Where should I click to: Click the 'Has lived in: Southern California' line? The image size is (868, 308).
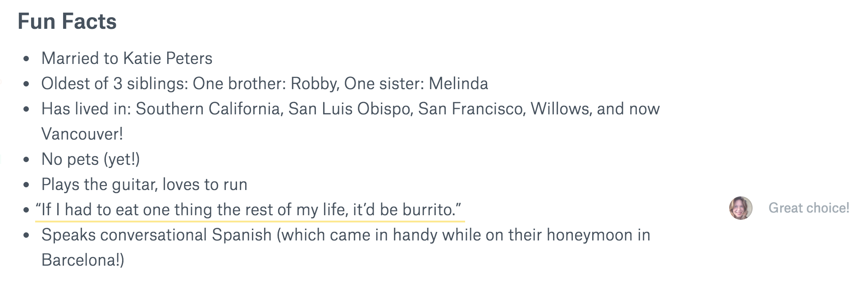pyautogui.click(x=351, y=109)
